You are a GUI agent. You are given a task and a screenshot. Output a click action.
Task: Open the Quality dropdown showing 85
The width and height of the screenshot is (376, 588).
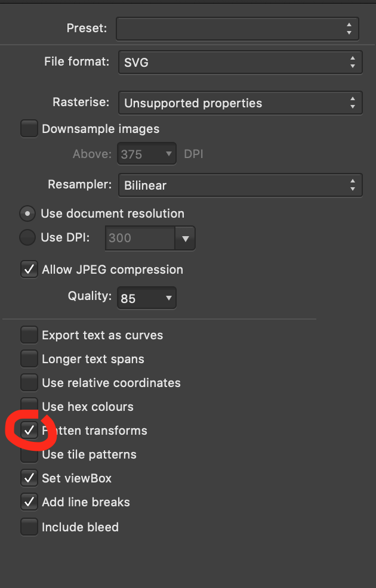tap(146, 298)
